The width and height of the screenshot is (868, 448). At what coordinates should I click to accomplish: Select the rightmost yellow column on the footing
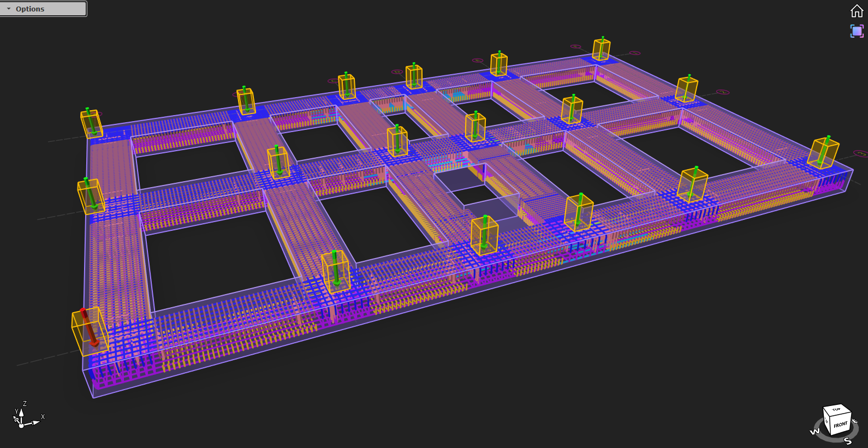click(823, 153)
